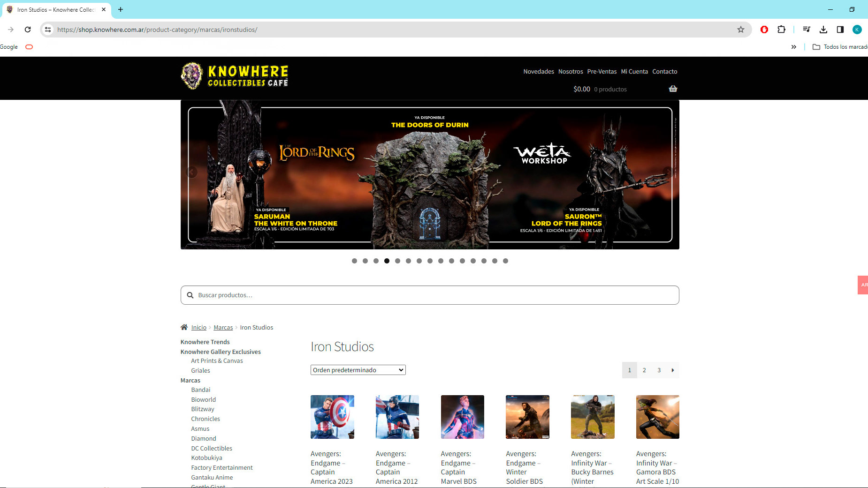The height and width of the screenshot is (488, 868).
Task: Open Captain America 2023 product thumbnail
Action: (332, 417)
